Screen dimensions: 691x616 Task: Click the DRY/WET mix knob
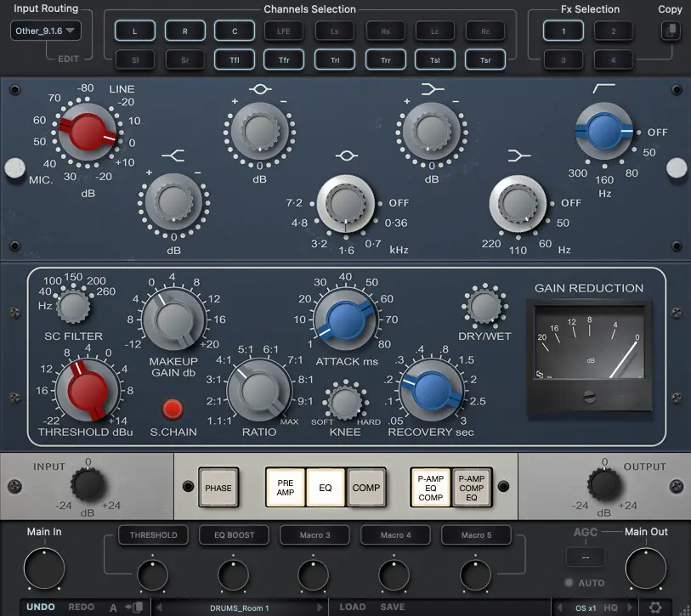coord(484,306)
